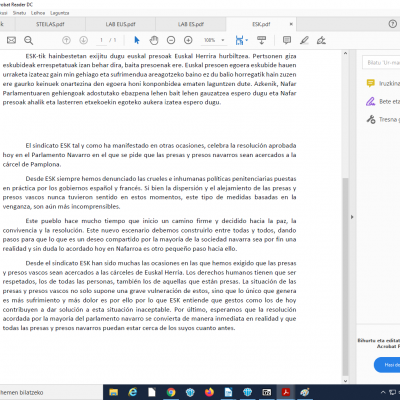
Task: Open the 100% zoom level dropdown
Action: pyautogui.click(x=214, y=40)
